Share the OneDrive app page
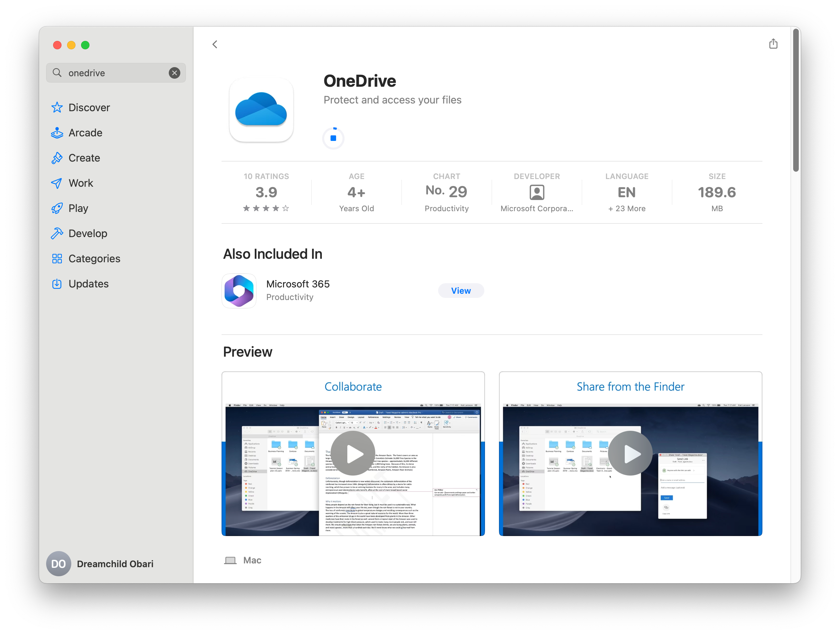The height and width of the screenshot is (635, 840). point(774,44)
